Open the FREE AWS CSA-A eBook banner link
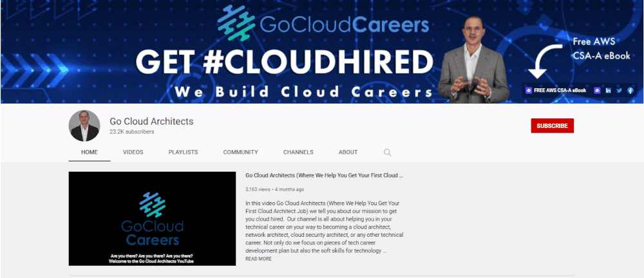 [x=556, y=90]
